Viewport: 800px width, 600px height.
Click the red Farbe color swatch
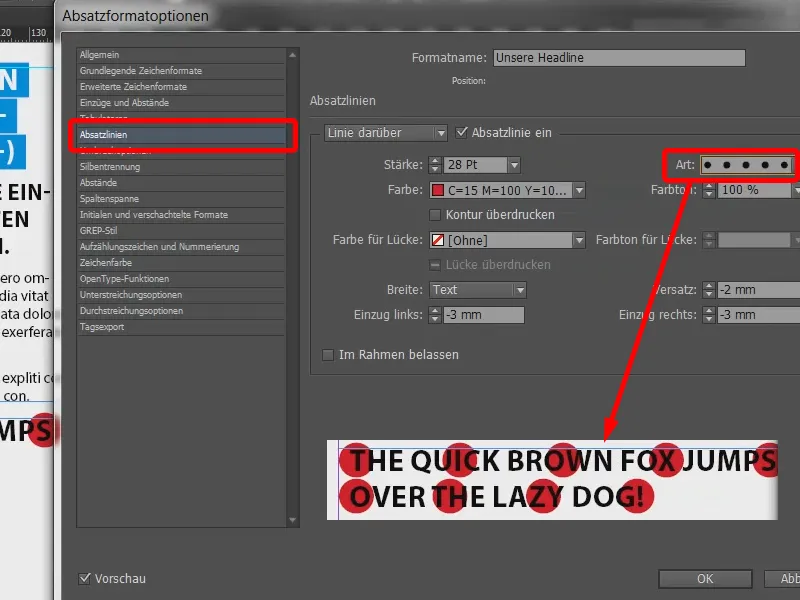(437, 190)
